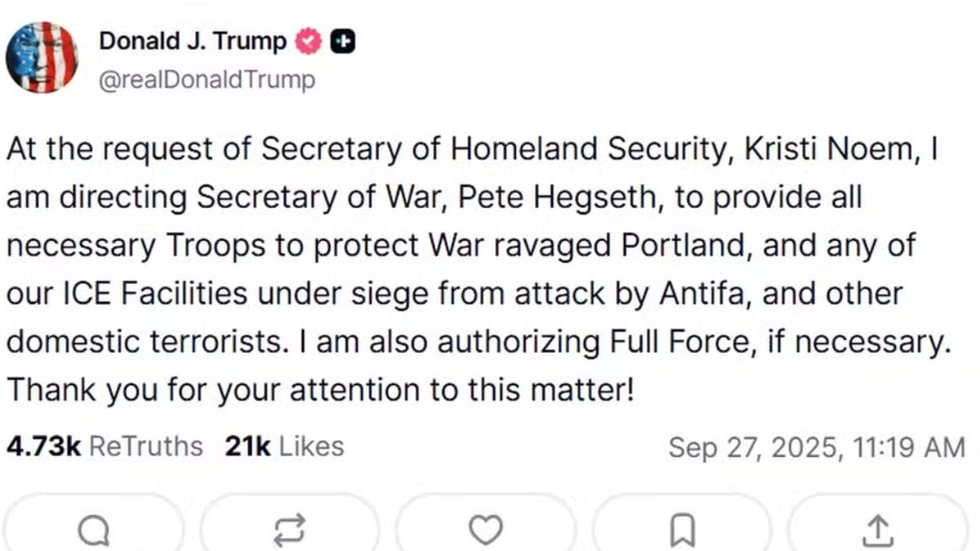Share the post via the upload arrow icon
Image resolution: width=980 pixels, height=551 pixels.
(877, 531)
